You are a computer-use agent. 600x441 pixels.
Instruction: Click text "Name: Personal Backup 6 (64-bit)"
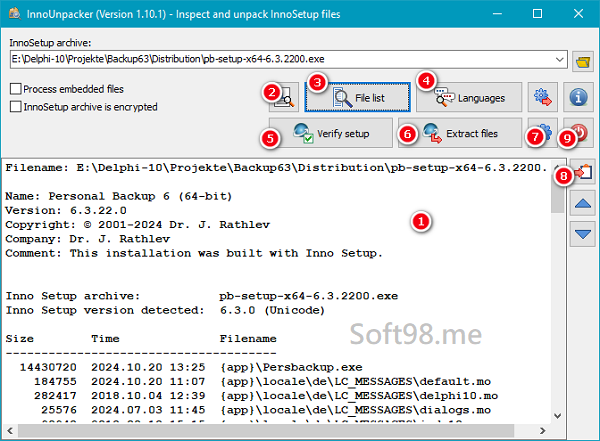pyautogui.click(x=119, y=196)
